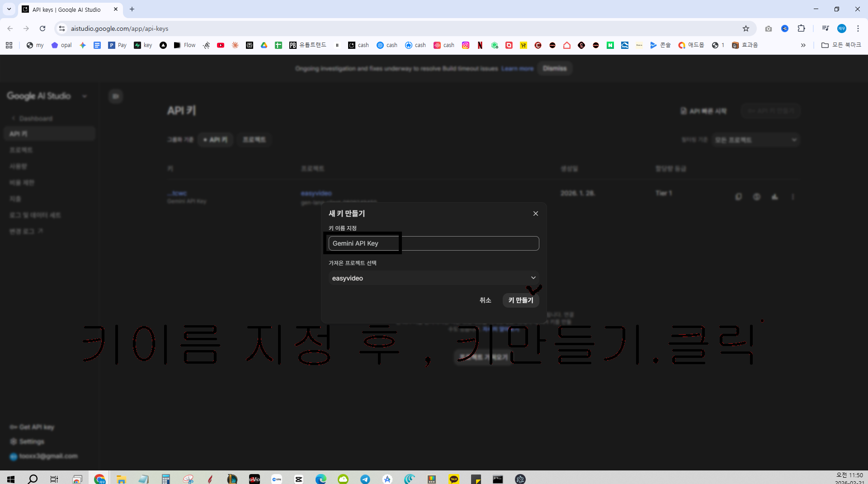Open the YouTube bookmark icon
The height and width of the screenshot is (484, 868).
[221, 45]
